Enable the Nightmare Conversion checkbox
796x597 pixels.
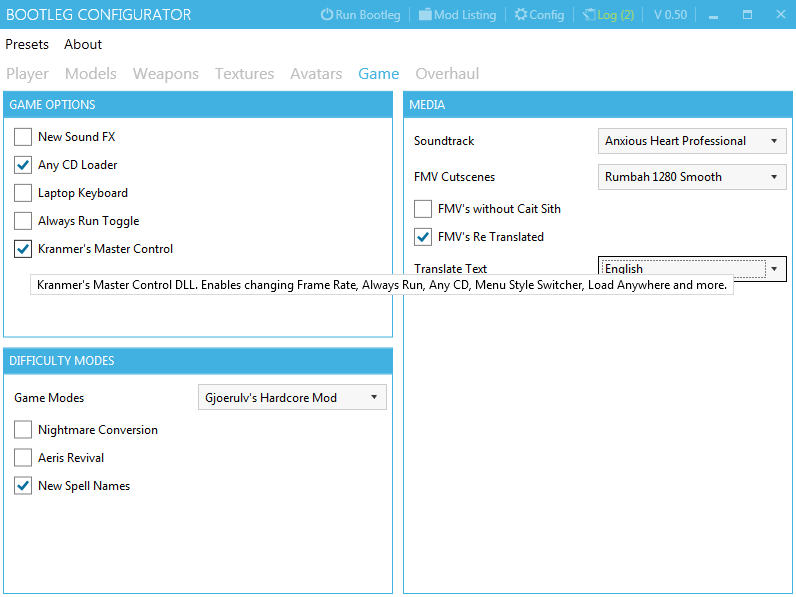[x=23, y=429]
